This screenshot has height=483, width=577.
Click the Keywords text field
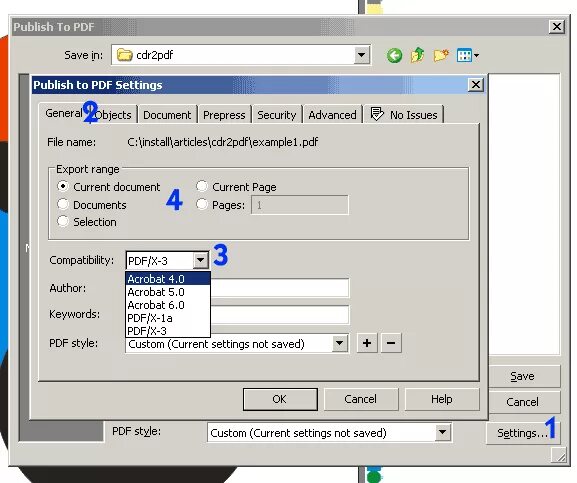pos(280,315)
